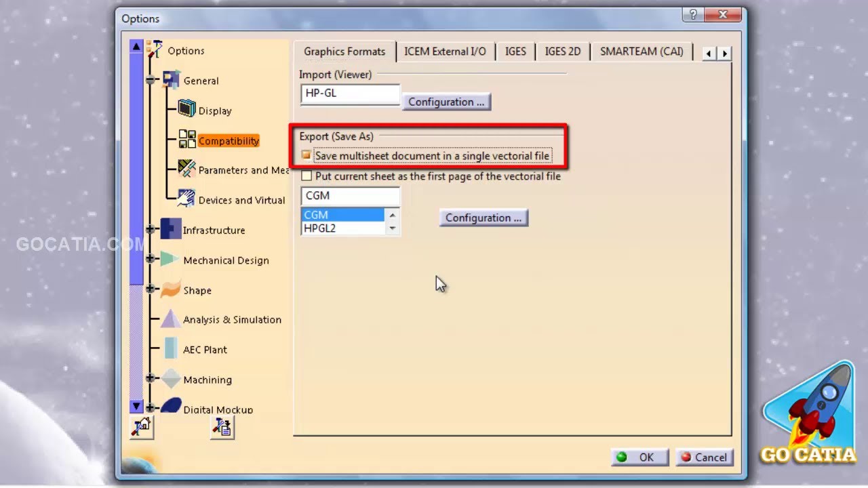Select AEC Plant tree item
The width and height of the screenshot is (868, 488).
coord(205,350)
